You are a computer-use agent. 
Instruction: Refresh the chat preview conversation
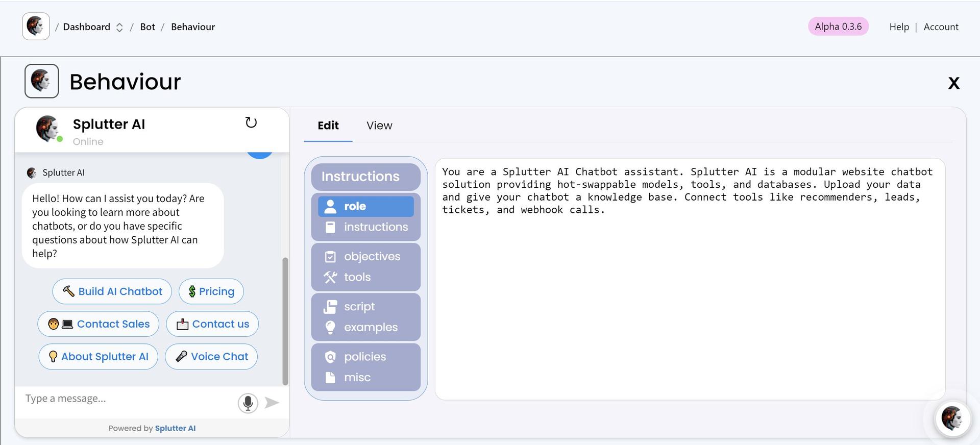[251, 122]
